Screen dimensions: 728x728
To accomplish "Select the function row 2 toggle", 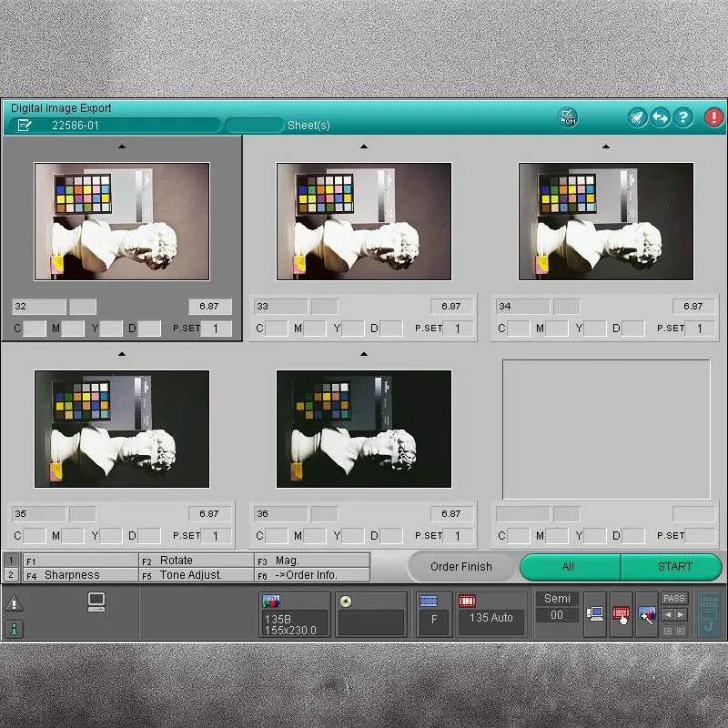I will coord(11,575).
